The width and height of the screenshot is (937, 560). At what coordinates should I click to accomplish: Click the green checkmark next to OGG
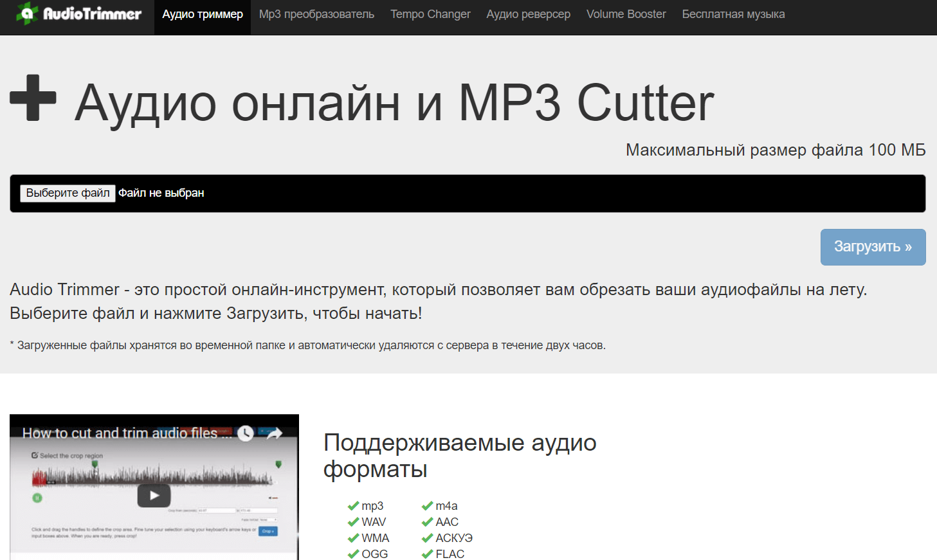(x=353, y=554)
